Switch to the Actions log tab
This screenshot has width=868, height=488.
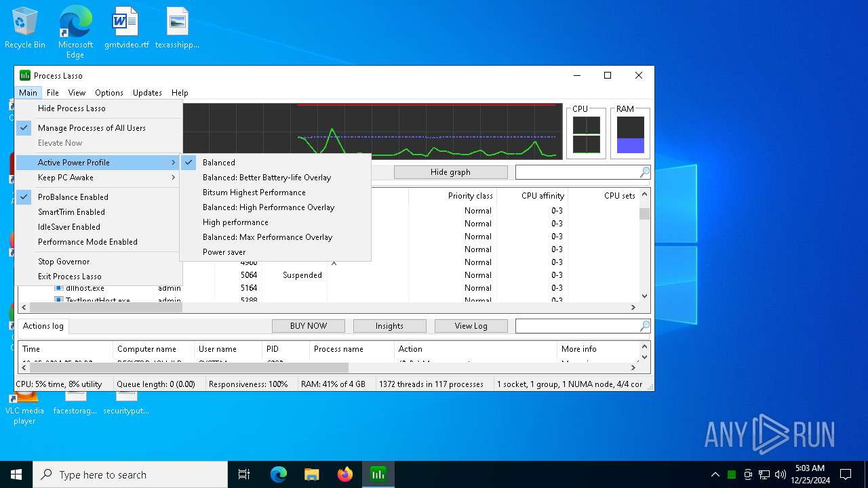pos(43,326)
